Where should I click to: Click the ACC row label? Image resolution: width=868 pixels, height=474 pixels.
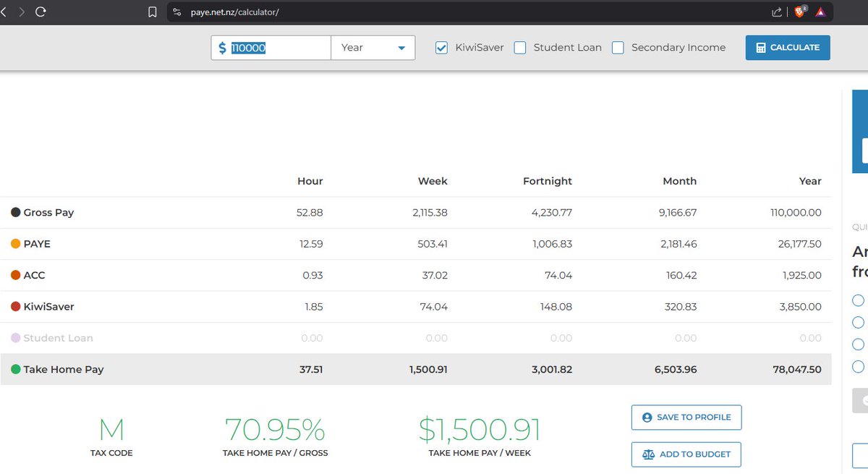pyautogui.click(x=34, y=275)
